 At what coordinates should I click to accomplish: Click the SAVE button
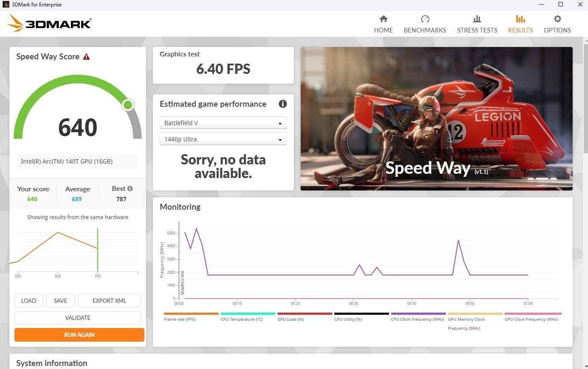(60, 301)
